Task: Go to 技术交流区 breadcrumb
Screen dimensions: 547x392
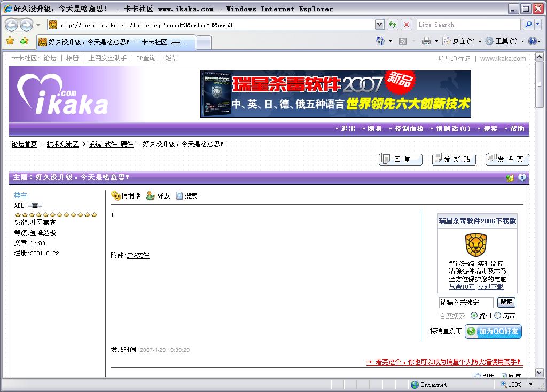Action: tap(62, 144)
